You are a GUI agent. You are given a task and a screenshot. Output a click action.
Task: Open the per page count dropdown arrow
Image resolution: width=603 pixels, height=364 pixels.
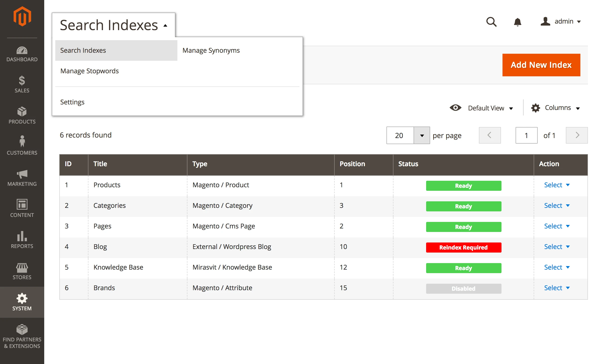click(x=422, y=136)
